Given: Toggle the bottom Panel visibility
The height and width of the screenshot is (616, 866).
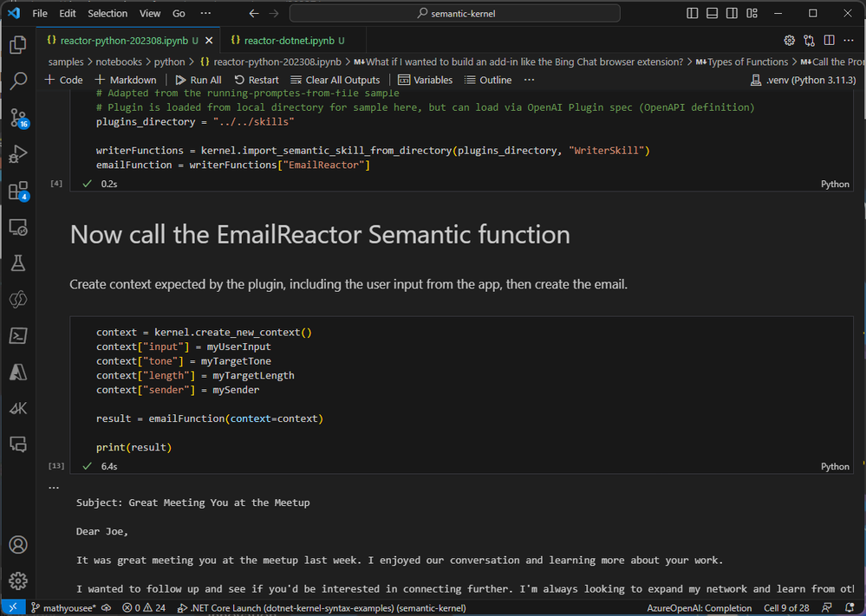Looking at the screenshot, I should 712,13.
